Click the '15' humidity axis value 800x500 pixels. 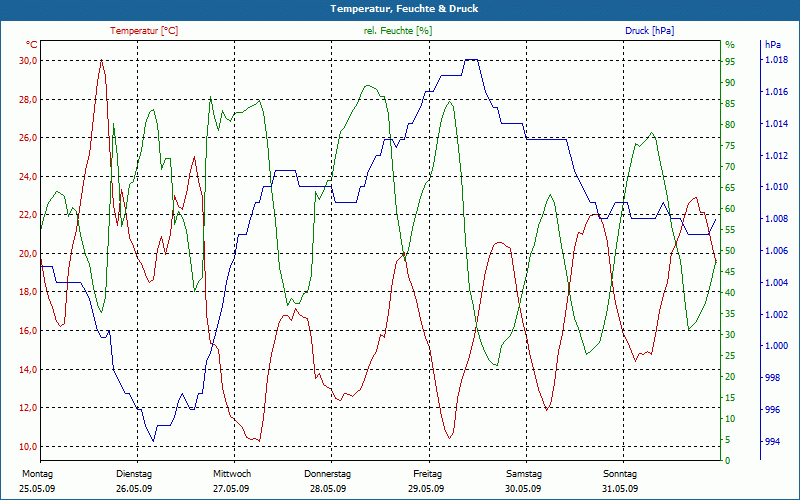(730, 397)
